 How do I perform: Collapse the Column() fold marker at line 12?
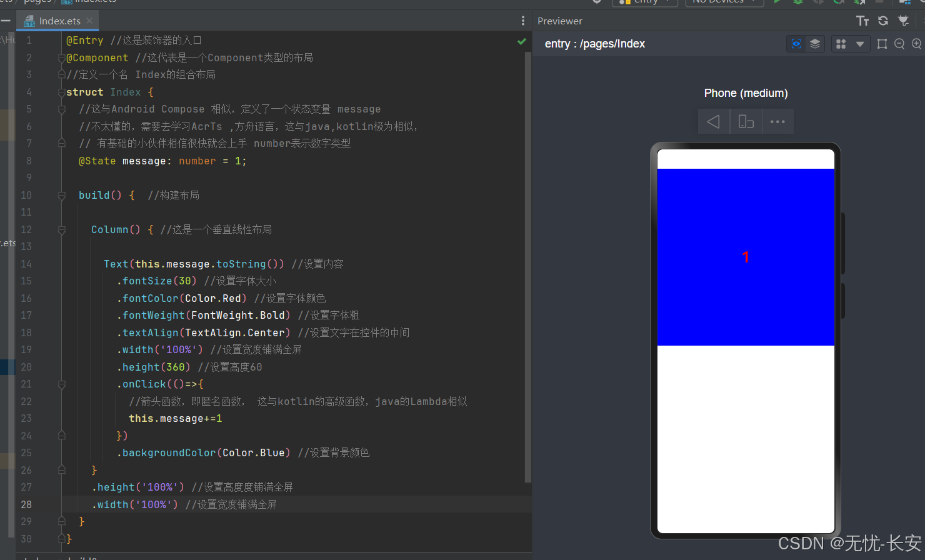pyautogui.click(x=61, y=229)
